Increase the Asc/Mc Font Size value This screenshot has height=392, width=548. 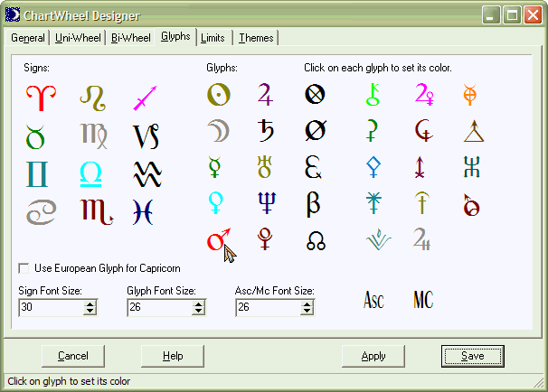tap(307, 304)
